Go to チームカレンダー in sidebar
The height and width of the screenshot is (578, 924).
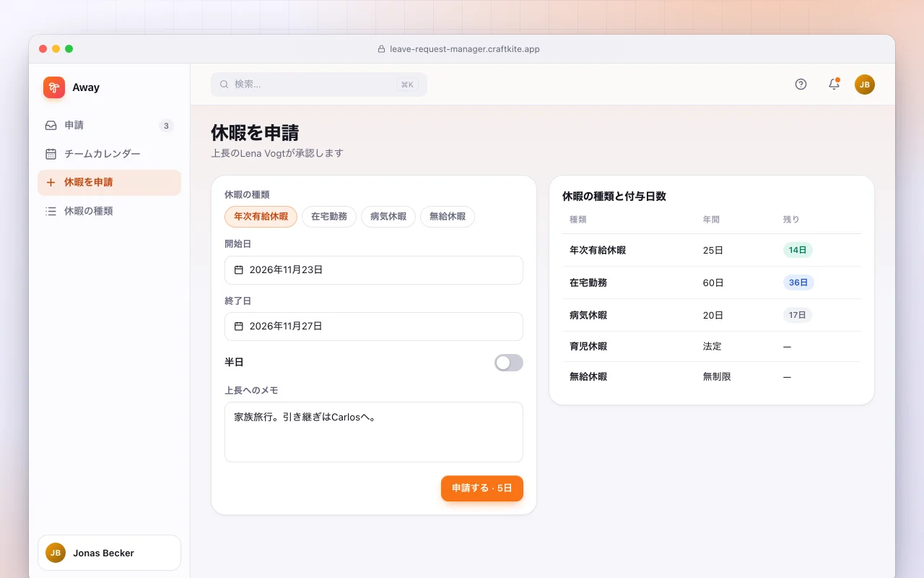[x=109, y=154]
